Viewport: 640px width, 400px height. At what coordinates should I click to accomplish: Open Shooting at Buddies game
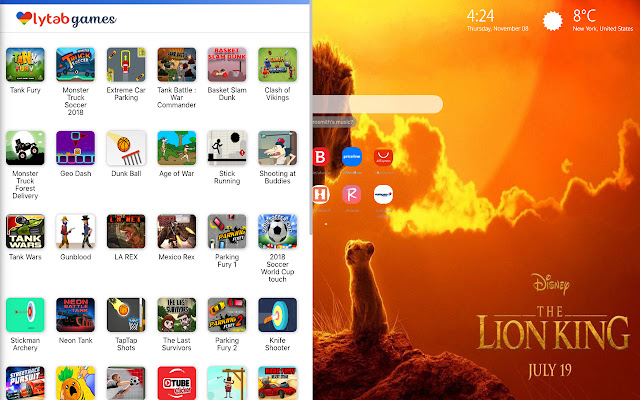[x=278, y=148]
